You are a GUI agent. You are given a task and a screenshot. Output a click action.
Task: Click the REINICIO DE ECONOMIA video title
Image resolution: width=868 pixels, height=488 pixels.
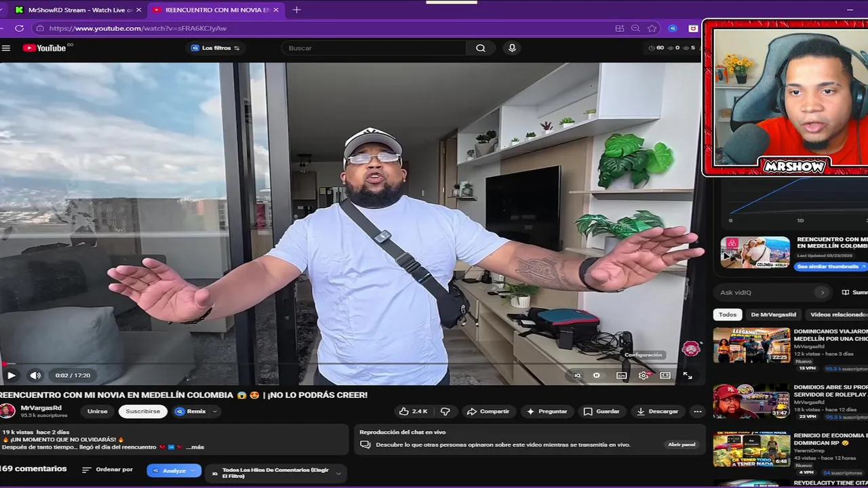[x=831, y=439]
